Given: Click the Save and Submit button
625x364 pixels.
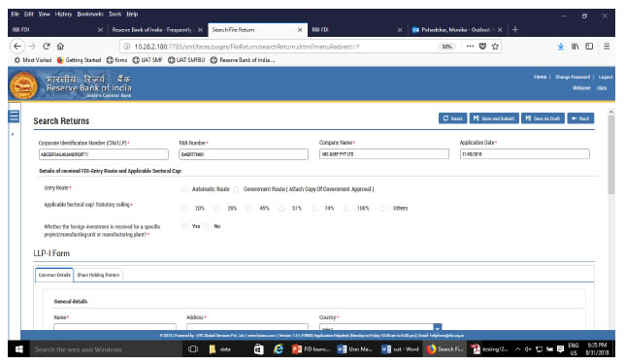Looking at the screenshot, I should point(494,118).
